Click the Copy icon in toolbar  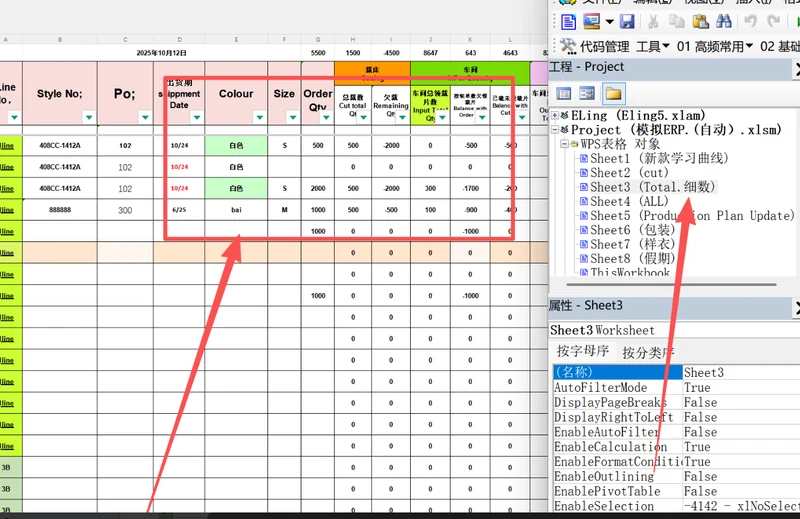677,22
